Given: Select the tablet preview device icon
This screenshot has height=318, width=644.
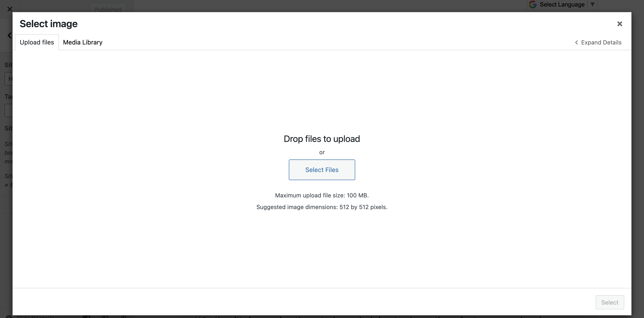Looking at the screenshot, I should (105, 316).
